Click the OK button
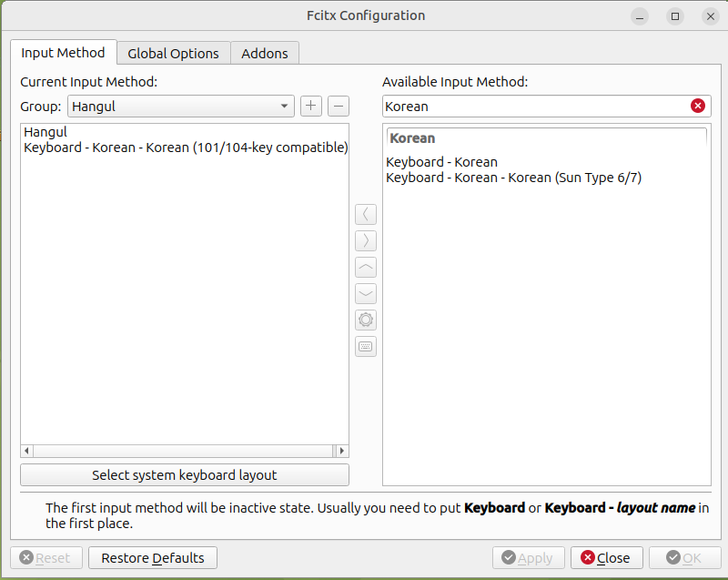 [685, 558]
